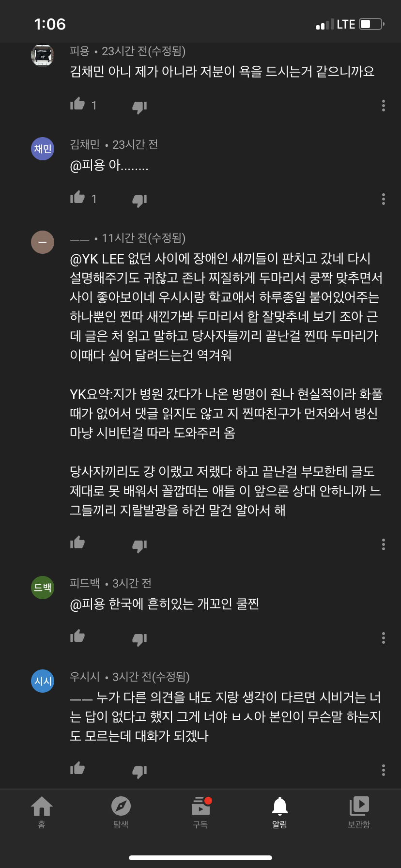The width and height of the screenshot is (401, 868).
Task: Like 피드백's comment
Action: (x=77, y=636)
